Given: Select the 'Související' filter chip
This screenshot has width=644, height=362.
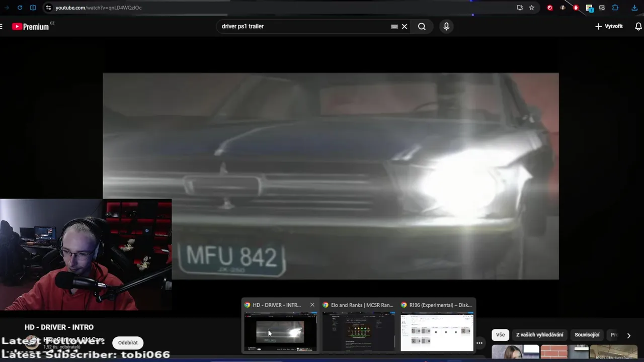Looking at the screenshot, I should click(x=587, y=335).
